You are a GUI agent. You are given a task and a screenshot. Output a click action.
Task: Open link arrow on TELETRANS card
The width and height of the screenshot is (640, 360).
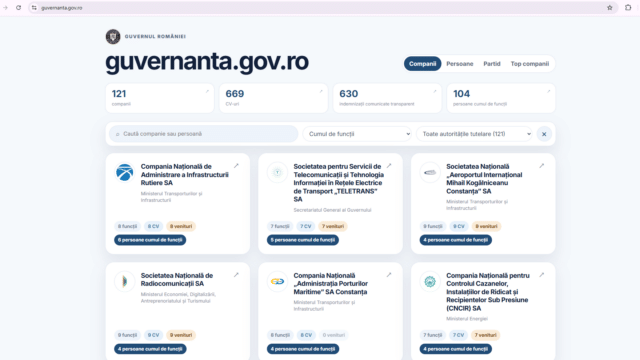(x=389, y=166)
